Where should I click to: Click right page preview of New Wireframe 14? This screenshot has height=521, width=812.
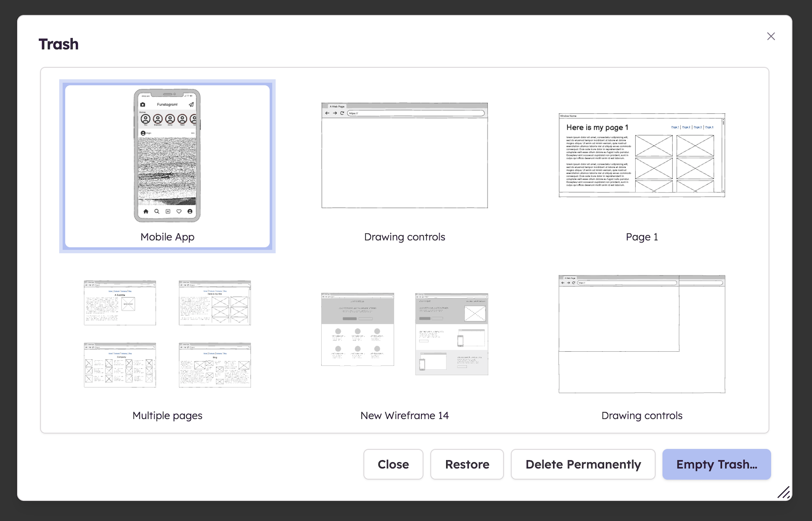(452, 334)
